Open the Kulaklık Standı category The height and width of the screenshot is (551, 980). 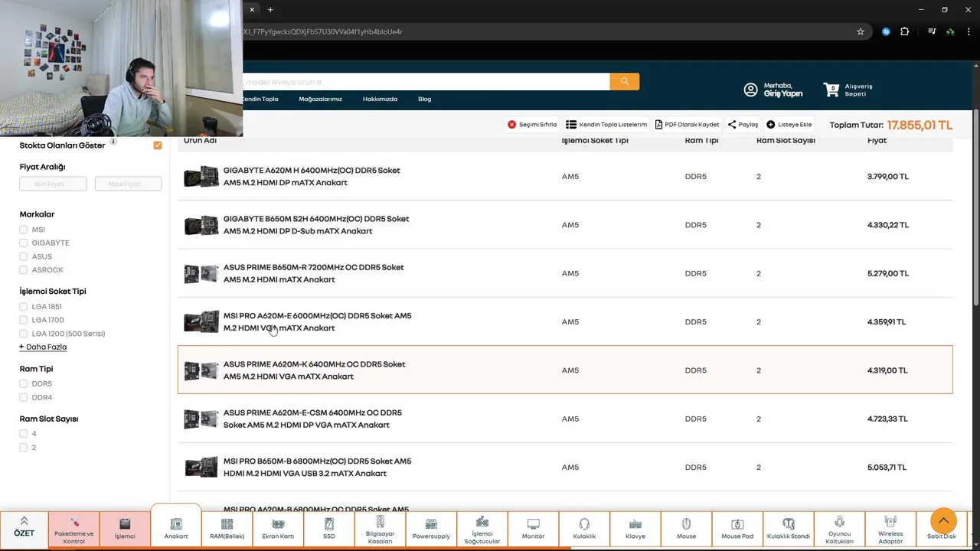click(x=789, y=529)
